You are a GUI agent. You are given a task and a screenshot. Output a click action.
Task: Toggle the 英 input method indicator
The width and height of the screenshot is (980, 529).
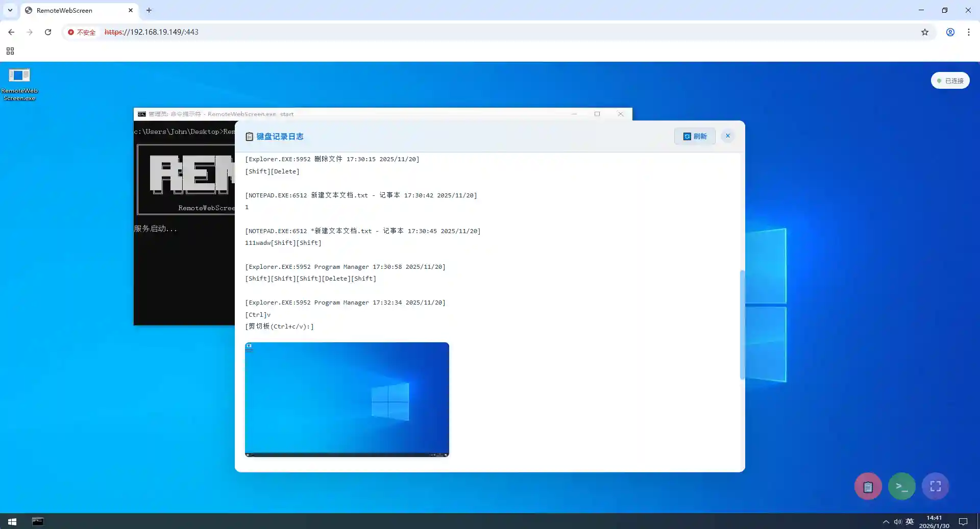point(910,521)
